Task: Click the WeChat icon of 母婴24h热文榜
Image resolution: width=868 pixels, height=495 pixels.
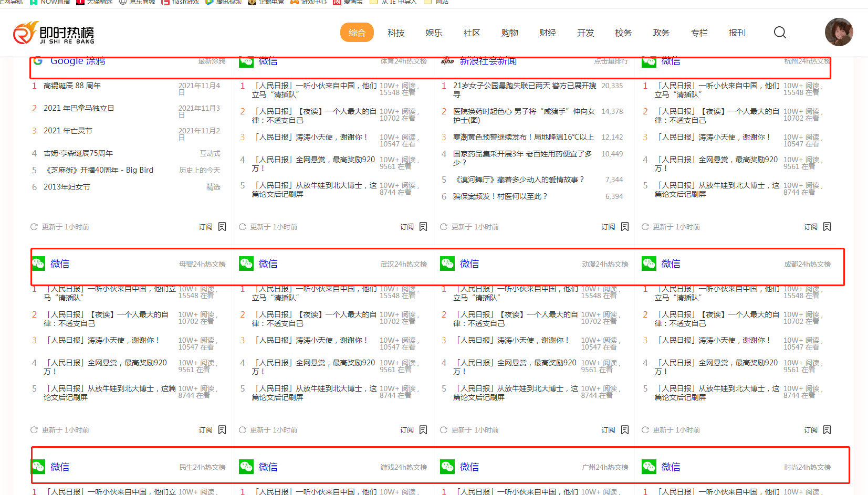Action: point(38,264)
